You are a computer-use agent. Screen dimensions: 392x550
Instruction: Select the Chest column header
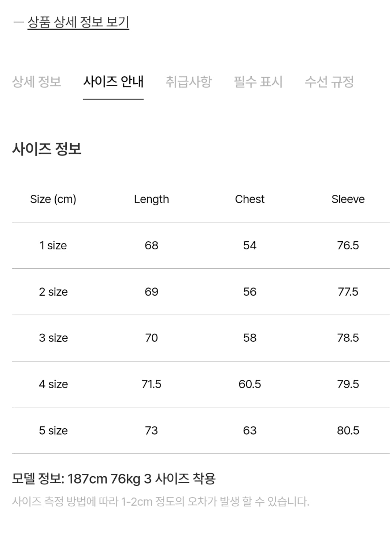tap(249, 199)
